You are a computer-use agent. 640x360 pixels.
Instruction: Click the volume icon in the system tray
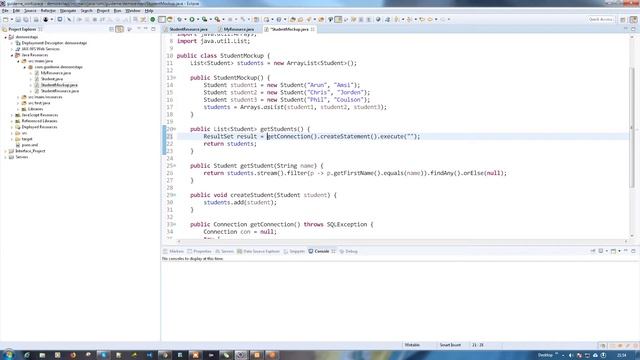point(571,355)
